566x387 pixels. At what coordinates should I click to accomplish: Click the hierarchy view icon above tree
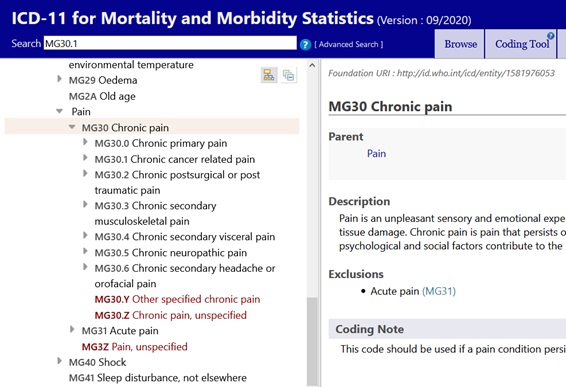coord(269,75)
